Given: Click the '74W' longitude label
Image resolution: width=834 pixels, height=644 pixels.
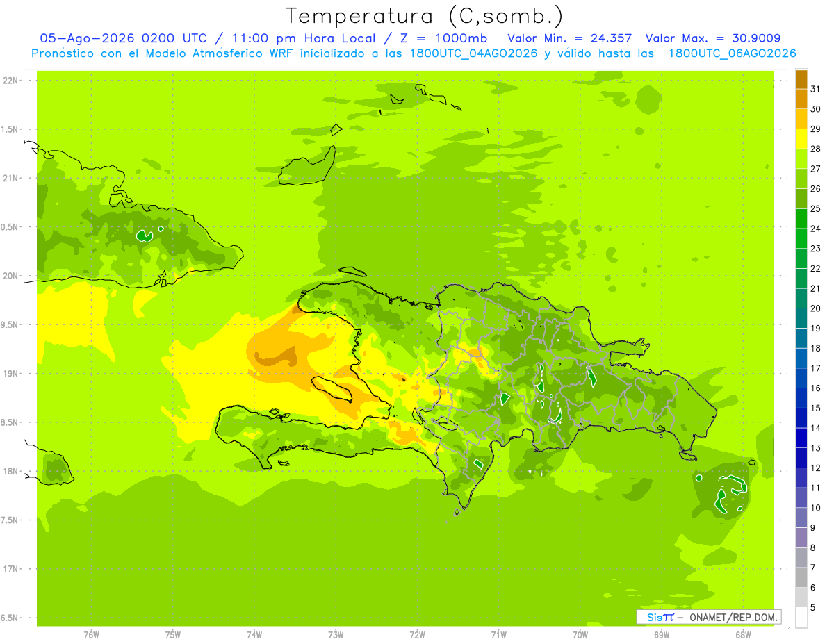Looking at the screenshot, I should coord(254,634).
